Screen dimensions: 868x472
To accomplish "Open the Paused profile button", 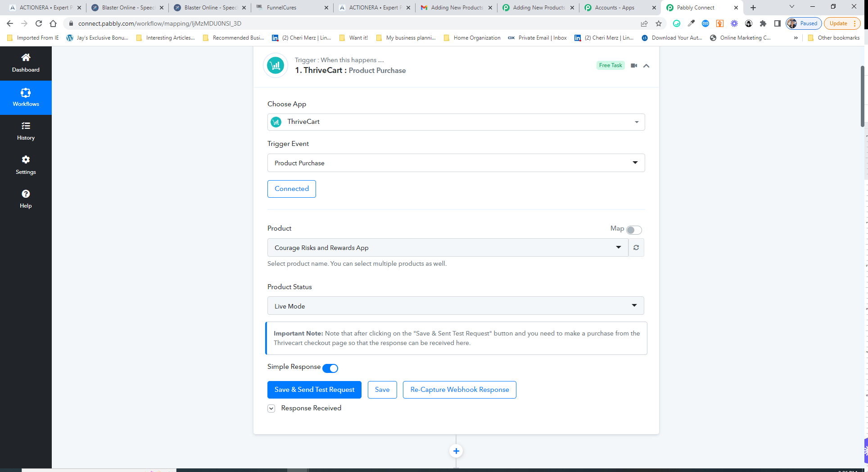I will point(804,23).
